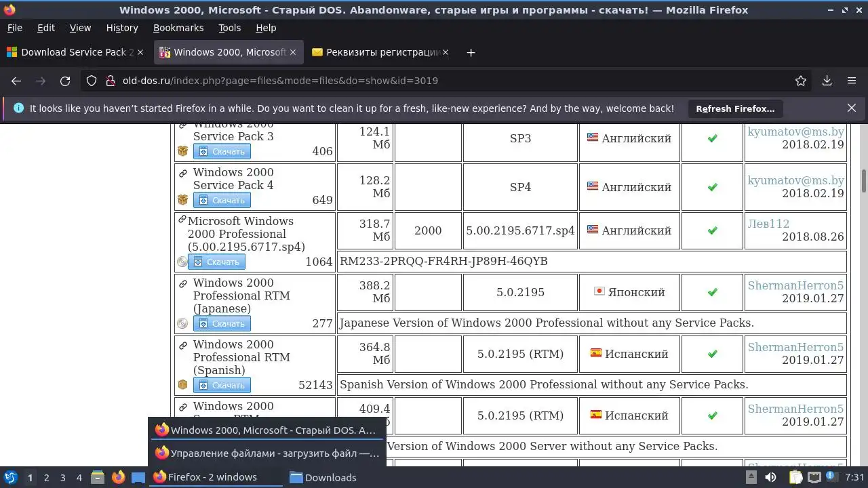Go back to the previous page
This screenshot has height=488, width=868.
(x=16, y=81)
